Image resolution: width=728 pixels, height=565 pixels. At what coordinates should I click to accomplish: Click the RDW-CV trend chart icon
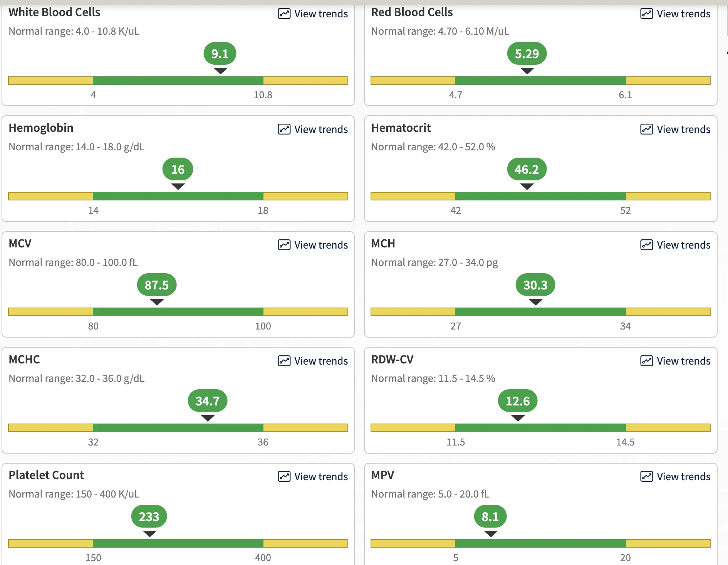tap(647, 361)
